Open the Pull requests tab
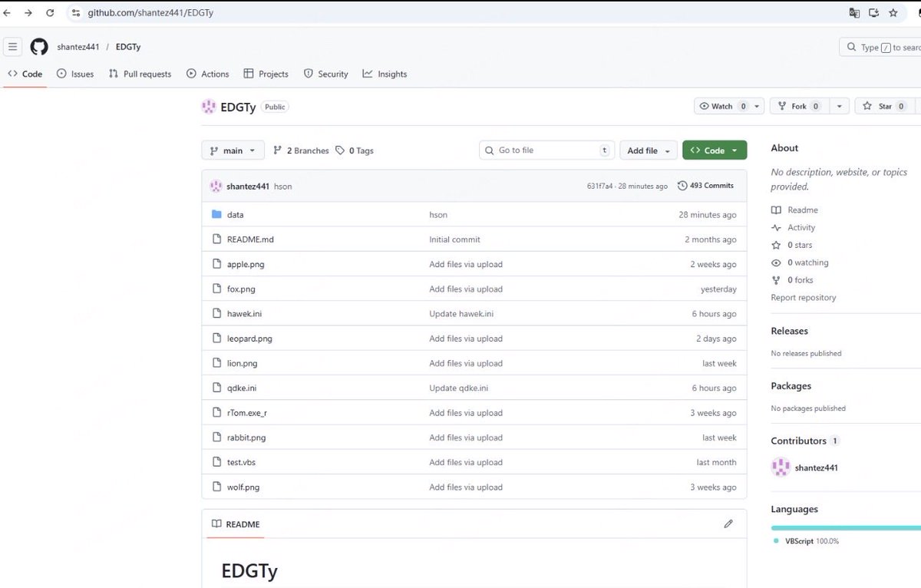Screen dimensions: 921x588 140,74
